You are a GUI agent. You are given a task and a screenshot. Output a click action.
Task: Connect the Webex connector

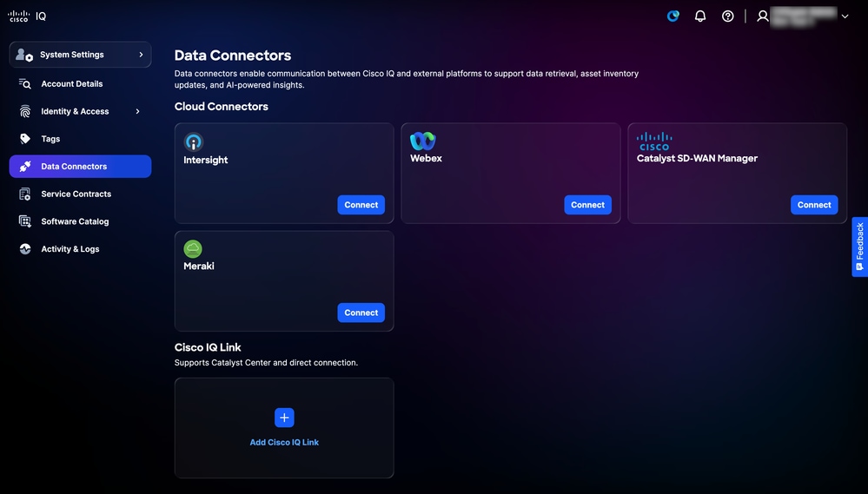(x=587, y=205)
